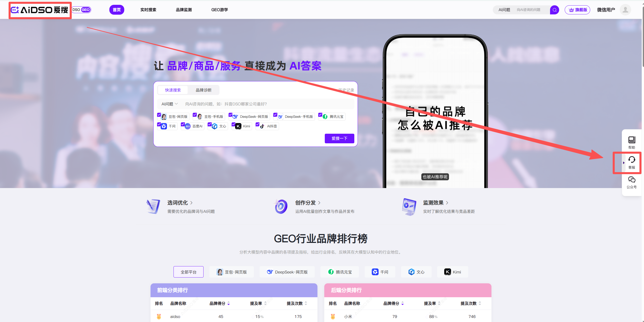Open the Help book icon
Image resolution: width=644 pixels, height=322 pixels.
pyautogui.click(x=632, y=140)
